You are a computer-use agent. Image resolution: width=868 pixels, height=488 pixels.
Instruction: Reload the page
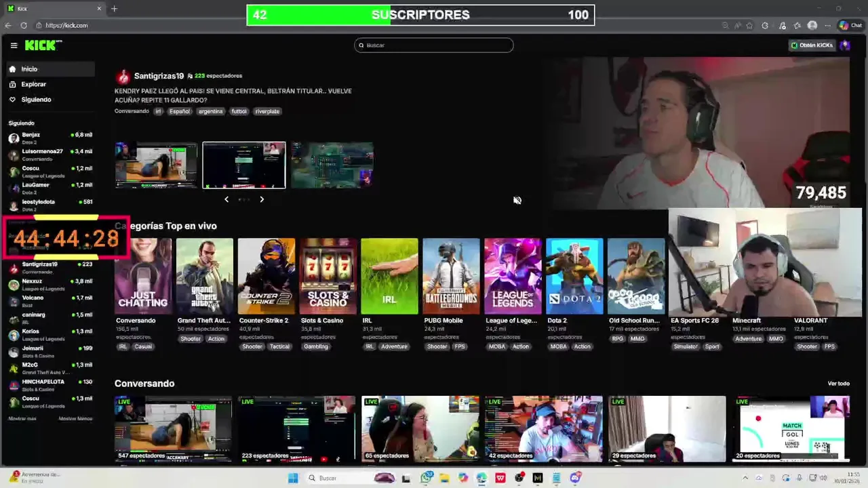24,25
